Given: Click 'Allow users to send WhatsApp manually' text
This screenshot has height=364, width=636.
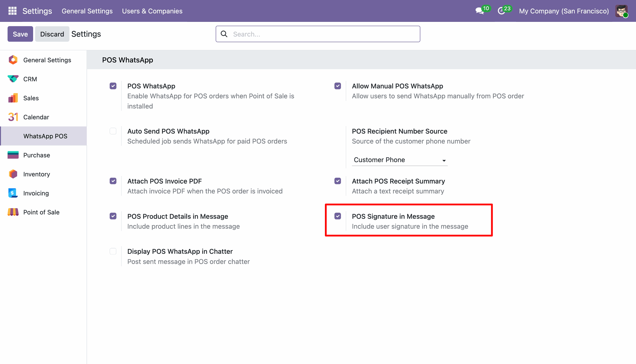Looking at the screenshot, I should [438, 96].
